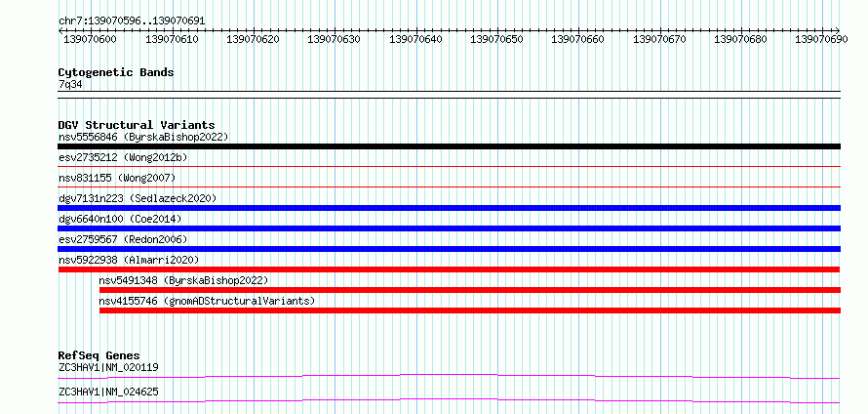Click the red nsv5922938 variant bar
Viewport: 868px width, 414px height.
pyautogui.click(x=449, y=269)
